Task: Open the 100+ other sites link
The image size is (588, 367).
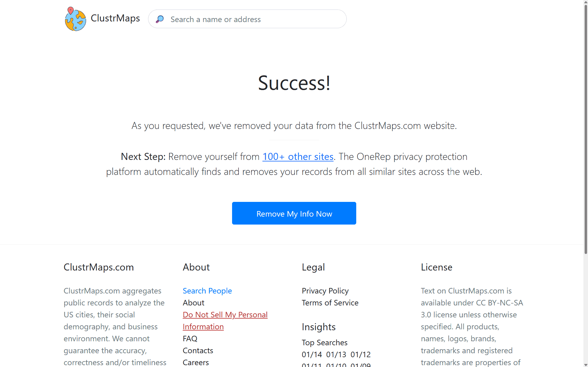Action: click(298, 157)
